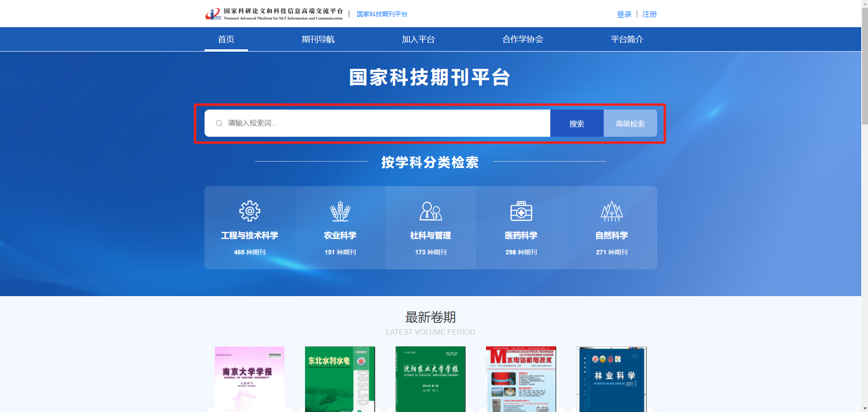Open the 平台简介 menu item
The height and width of the screenshot is (412, 868).
[627, 39]
